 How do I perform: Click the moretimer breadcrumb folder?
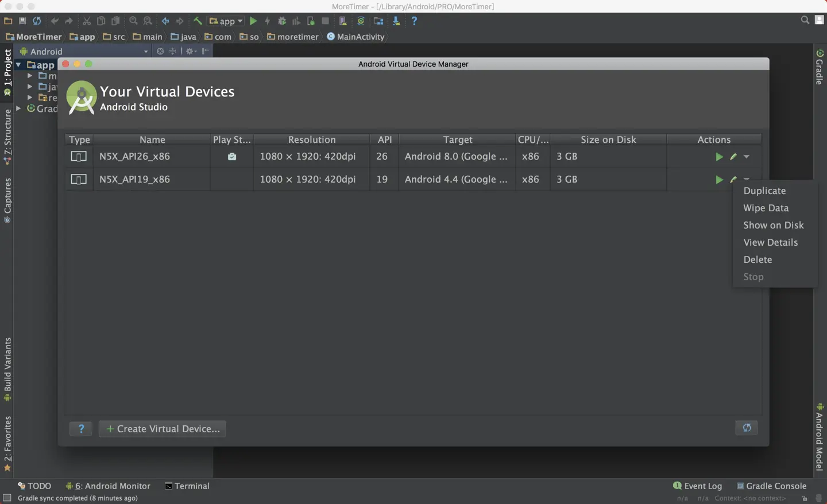click(293, 37)
